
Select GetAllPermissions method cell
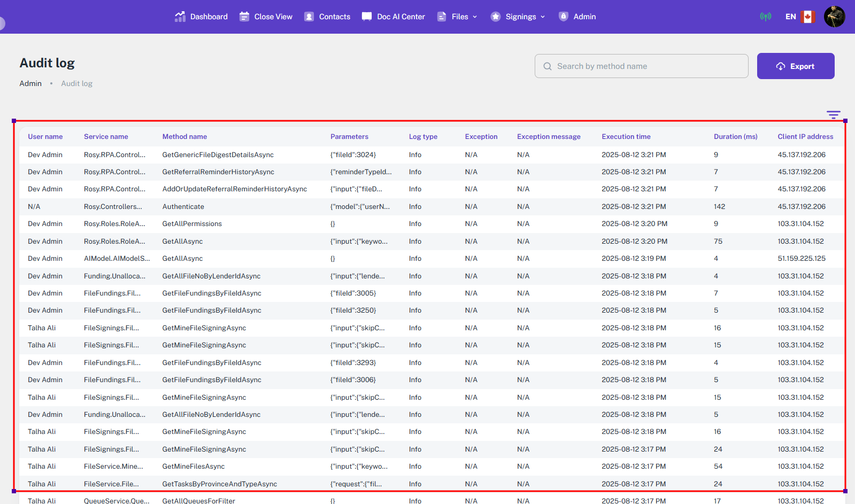tap(192, 224)
